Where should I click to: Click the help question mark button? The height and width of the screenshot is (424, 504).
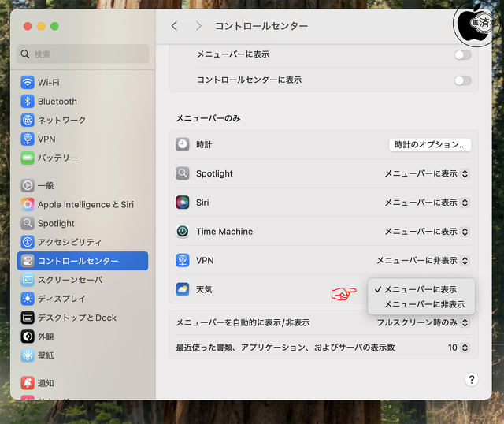click(x=472, y=380)
